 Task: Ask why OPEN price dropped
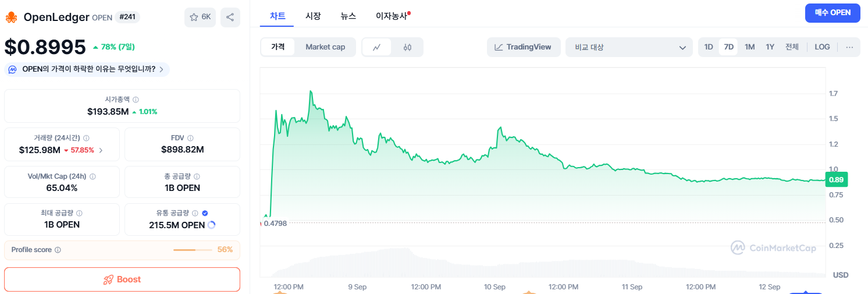click(x=87, y=70)
